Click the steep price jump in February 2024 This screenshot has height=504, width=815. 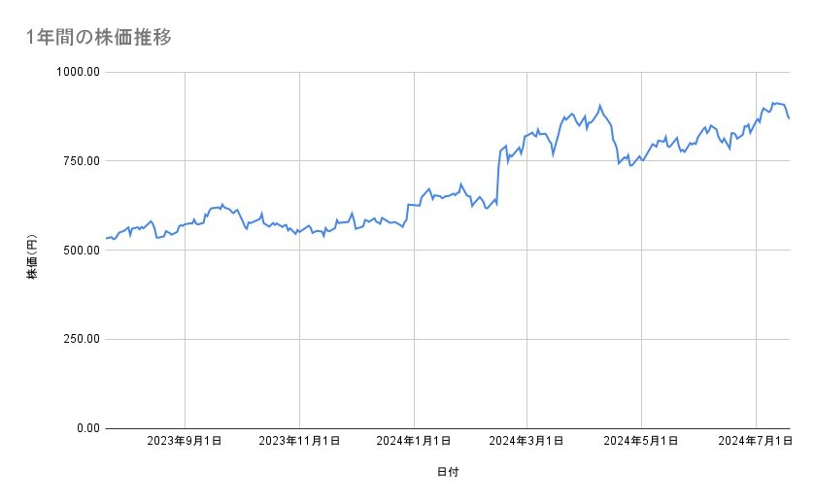(498, 175)
